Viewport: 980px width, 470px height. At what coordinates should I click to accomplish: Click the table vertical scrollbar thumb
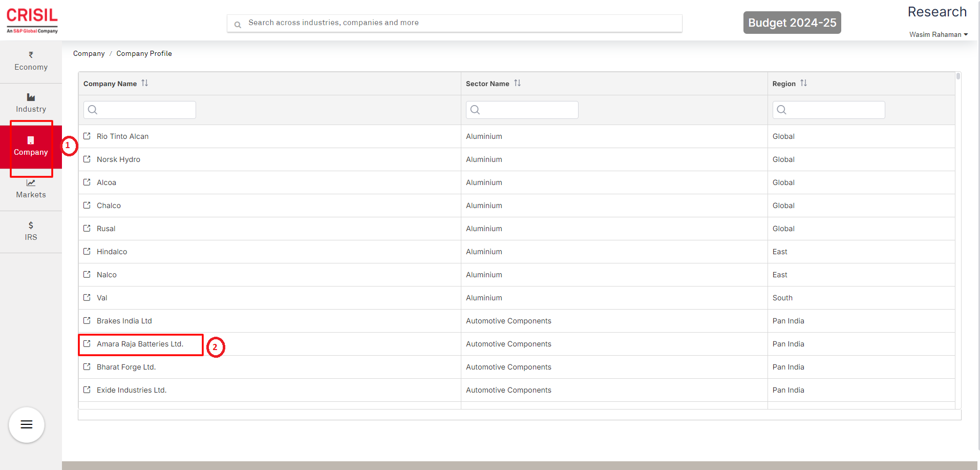(958, 76)
